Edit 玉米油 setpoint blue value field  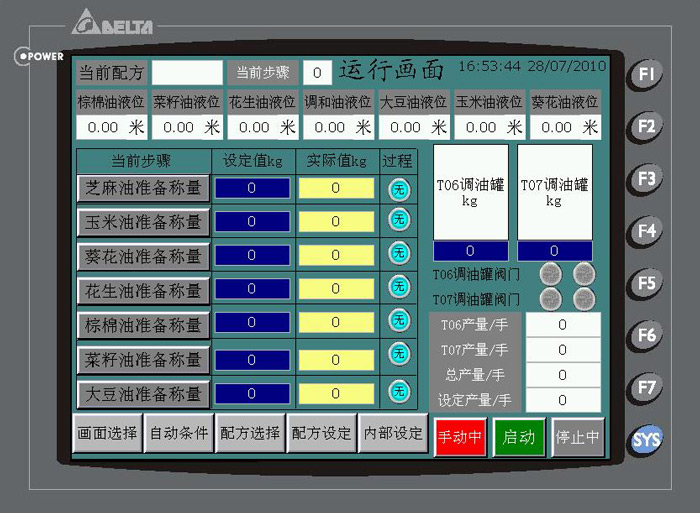(252, 221)
